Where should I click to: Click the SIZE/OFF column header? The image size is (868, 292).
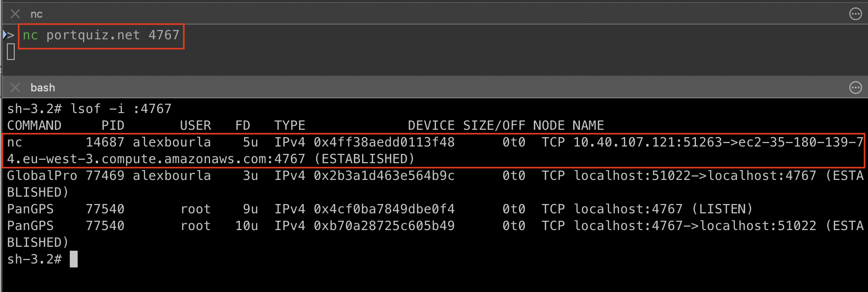[493, 125]
